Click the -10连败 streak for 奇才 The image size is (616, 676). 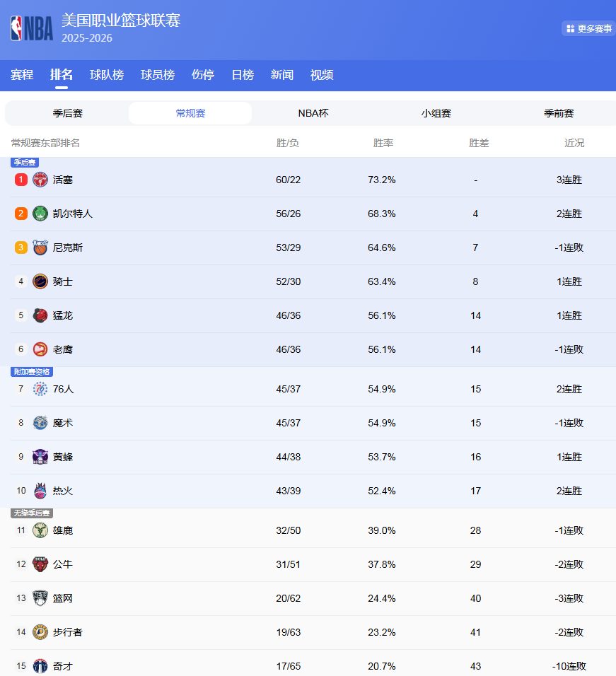click(x=569, y=666)
